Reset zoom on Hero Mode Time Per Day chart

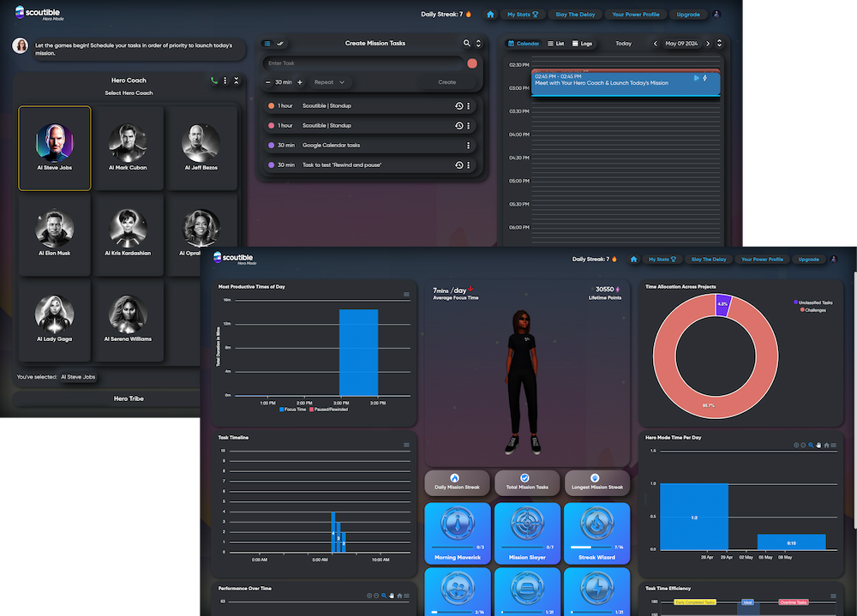coord(826,446)
